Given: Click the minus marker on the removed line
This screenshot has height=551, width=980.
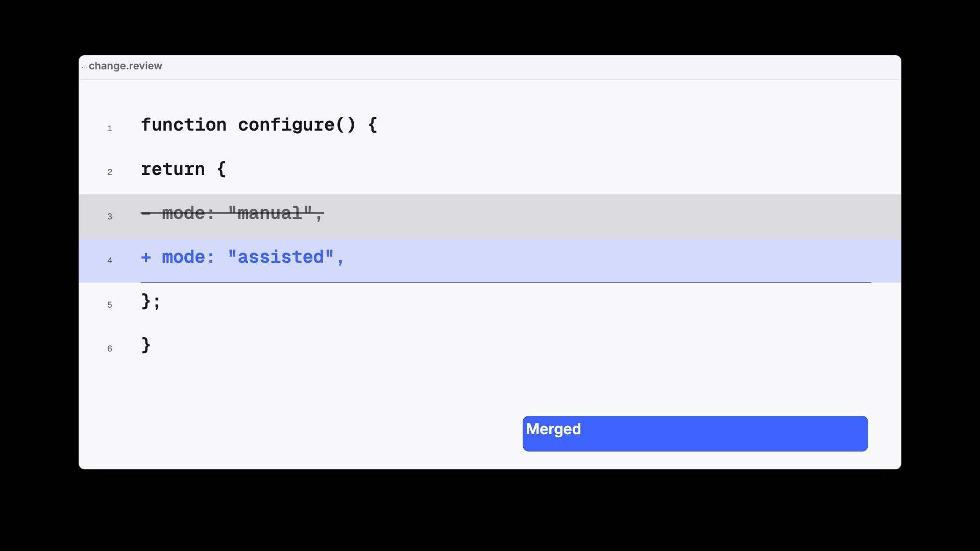Looking at the screenshot, I should pos(146,213).
